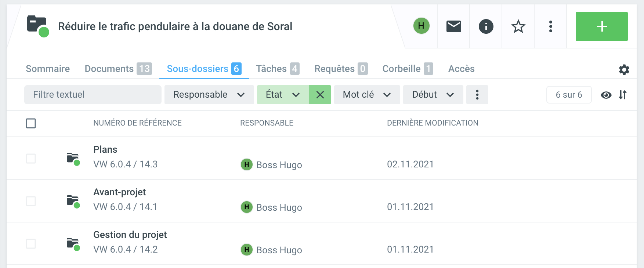Click the sort arrows icon
The image size is (644, 268).
(623, 95)
